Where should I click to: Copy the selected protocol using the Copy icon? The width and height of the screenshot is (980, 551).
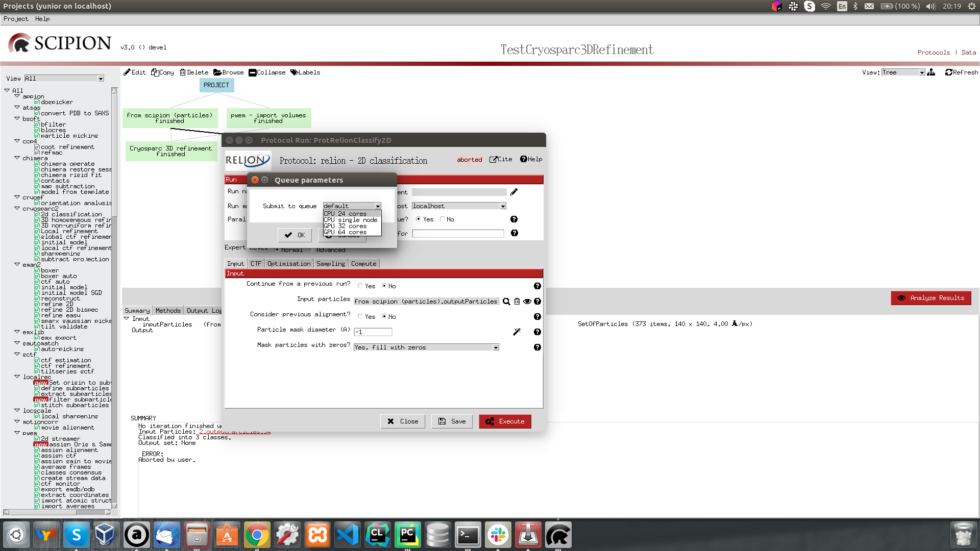point(162,72)
